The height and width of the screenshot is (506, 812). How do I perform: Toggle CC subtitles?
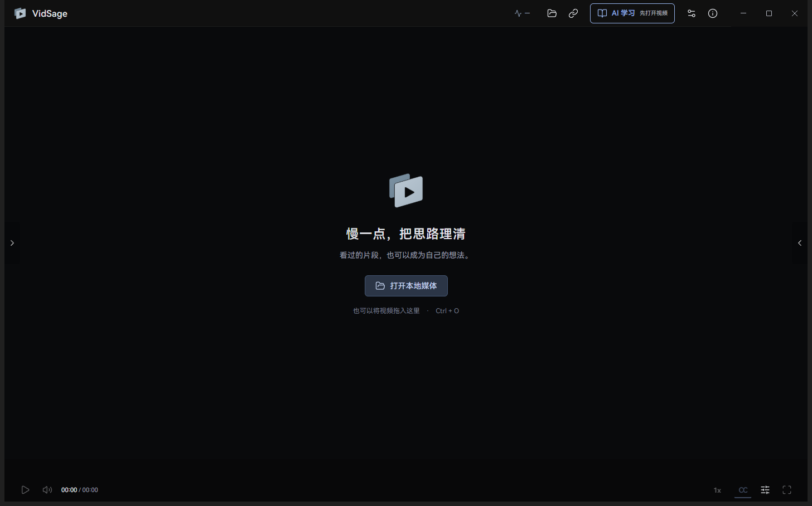(743, 490)
